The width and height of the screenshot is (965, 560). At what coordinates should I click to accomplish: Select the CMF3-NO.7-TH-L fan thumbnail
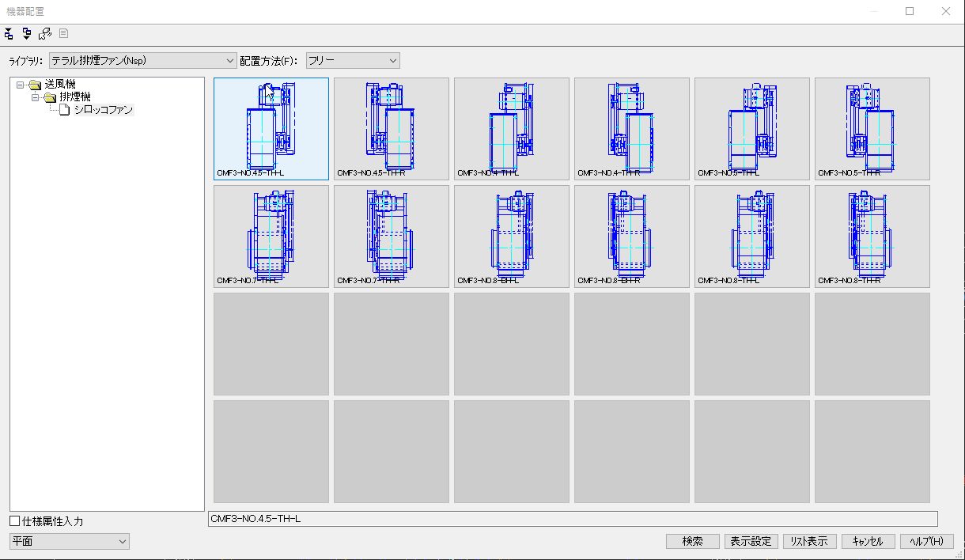[x=271, y=236]
